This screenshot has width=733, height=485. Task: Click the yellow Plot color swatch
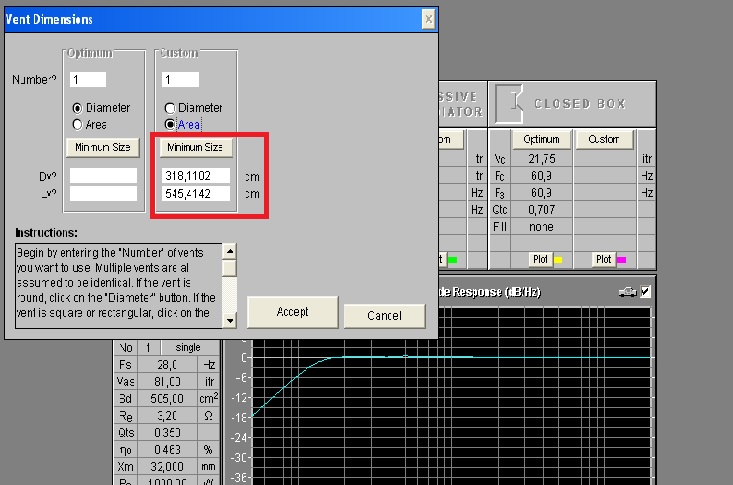coord(558,259)
